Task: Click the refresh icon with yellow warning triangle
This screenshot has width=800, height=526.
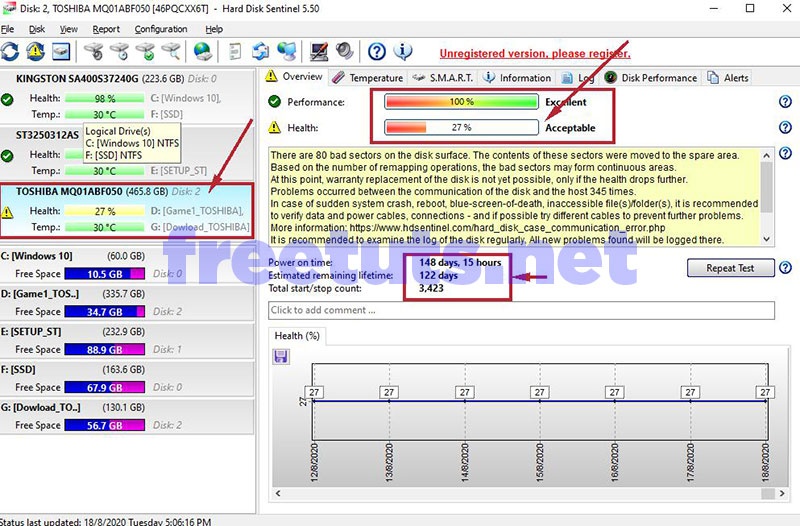Action: 35,52
